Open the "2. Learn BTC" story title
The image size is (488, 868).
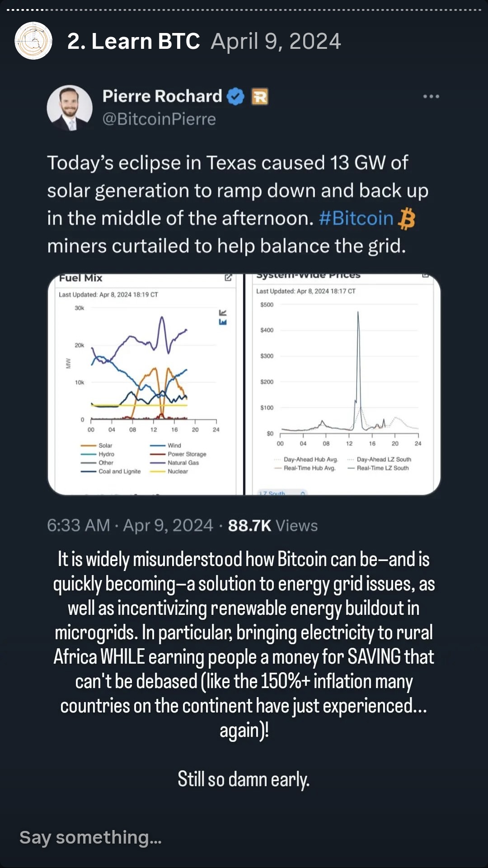pyautogui.click(x=133, y=42)
